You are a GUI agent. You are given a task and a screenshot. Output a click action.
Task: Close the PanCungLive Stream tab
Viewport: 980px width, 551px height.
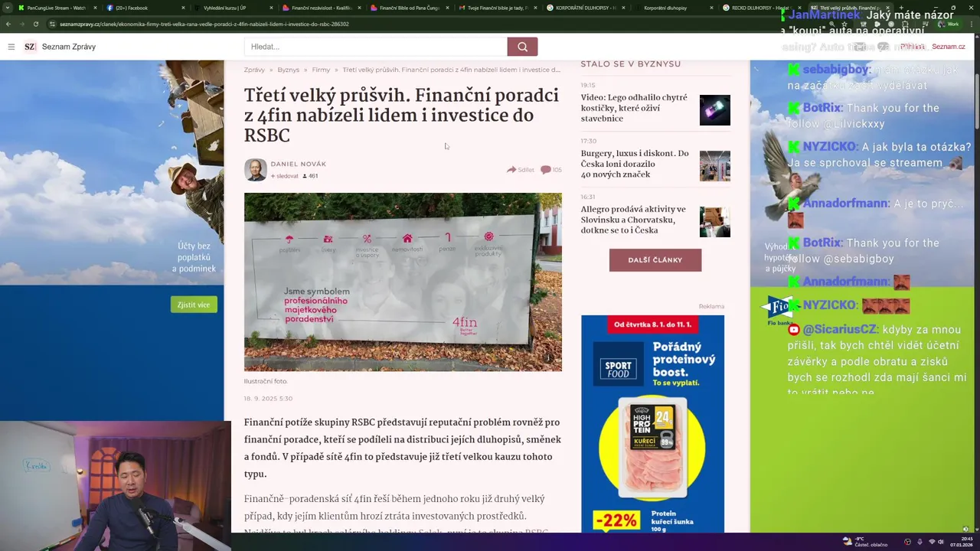click(x=95, y=8)
